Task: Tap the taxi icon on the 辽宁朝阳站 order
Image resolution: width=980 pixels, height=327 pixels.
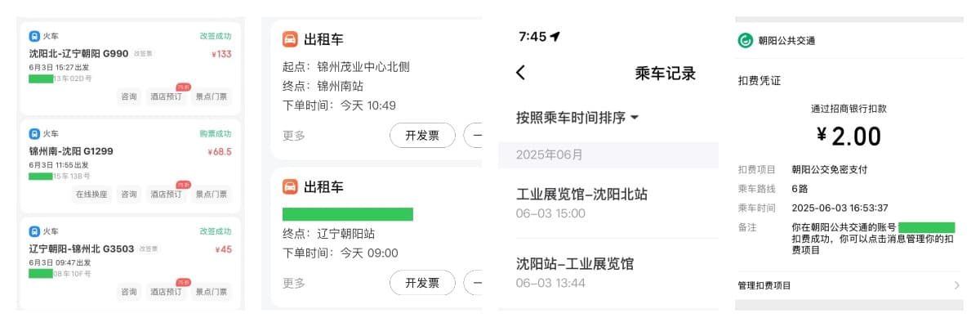Action: 290,186
